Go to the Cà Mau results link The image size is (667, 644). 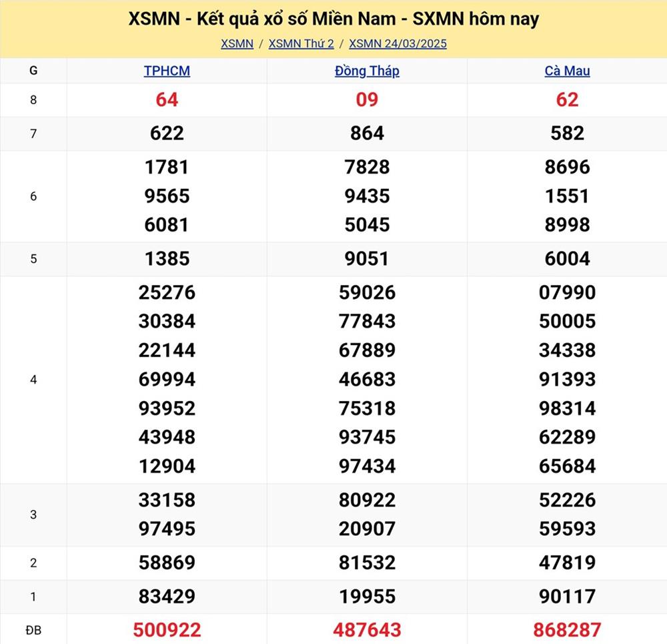pyautogui.click(x=567, y=71)
